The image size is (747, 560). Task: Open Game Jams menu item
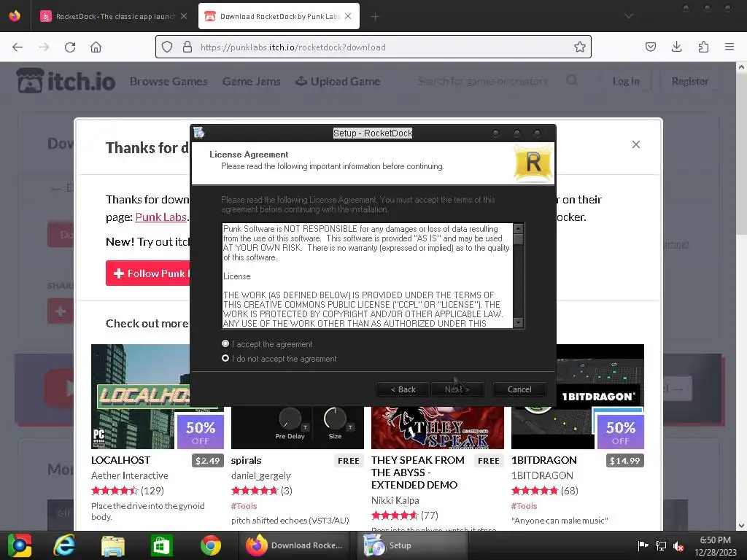pos(251,82)
